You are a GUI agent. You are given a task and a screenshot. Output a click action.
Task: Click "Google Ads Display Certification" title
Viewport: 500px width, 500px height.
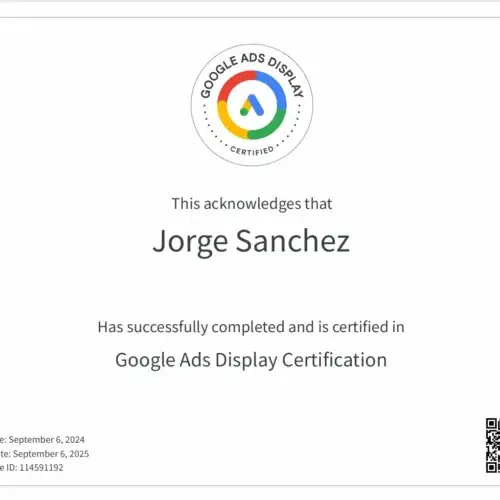251,360
